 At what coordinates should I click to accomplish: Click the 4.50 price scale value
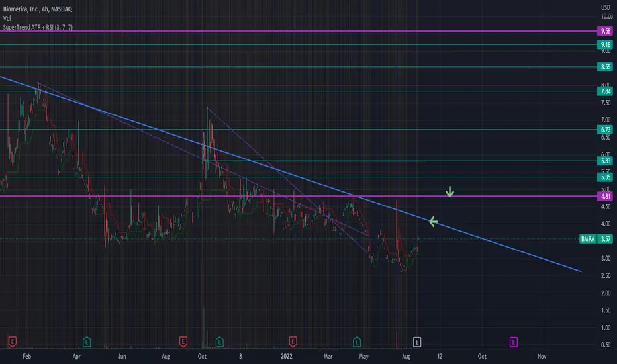pyautogui.click(x=606, y=206)
